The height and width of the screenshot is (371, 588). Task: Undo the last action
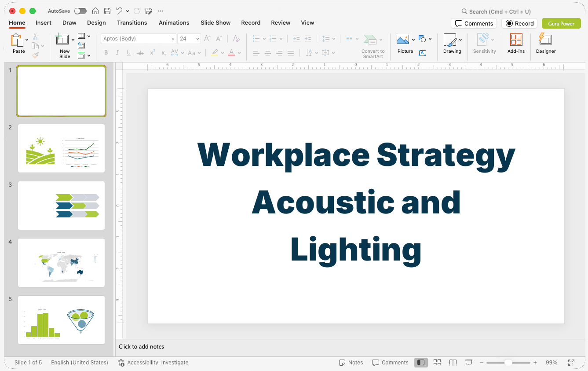[119, 11]
